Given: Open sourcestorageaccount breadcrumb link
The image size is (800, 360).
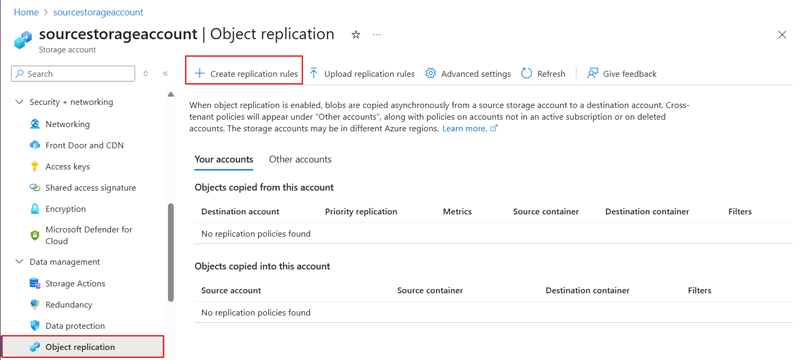Looking at the screenshot, I should tap(98, 12).
